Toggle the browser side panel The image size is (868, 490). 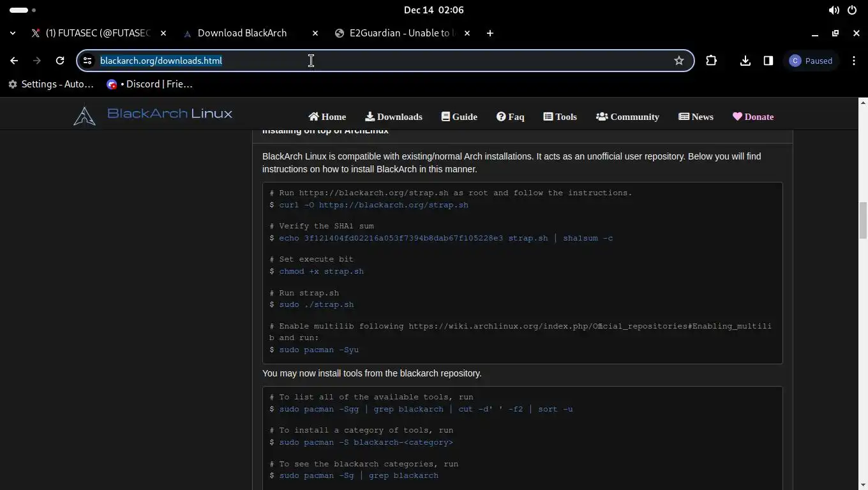click(768, 61)
